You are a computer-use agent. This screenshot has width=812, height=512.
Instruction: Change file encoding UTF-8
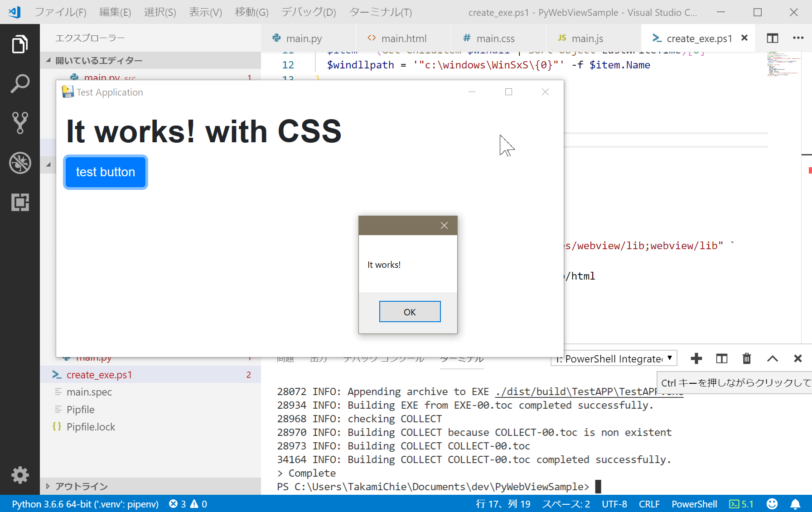614,504
